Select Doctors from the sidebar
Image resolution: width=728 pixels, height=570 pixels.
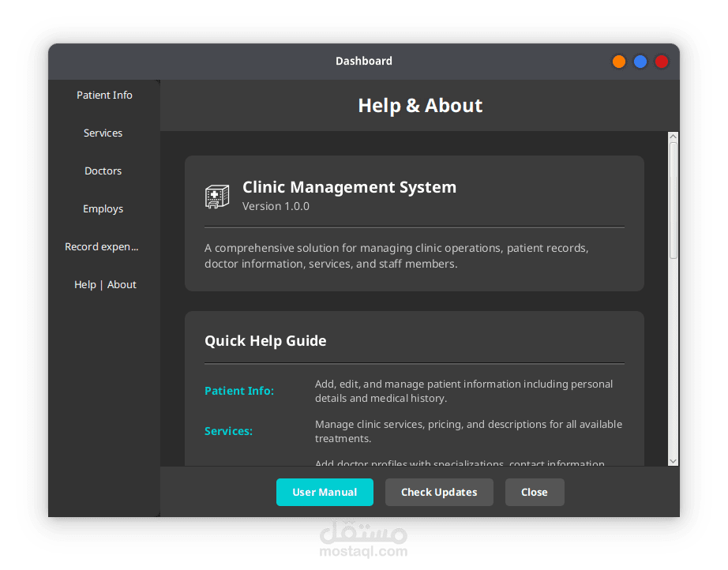104,171
